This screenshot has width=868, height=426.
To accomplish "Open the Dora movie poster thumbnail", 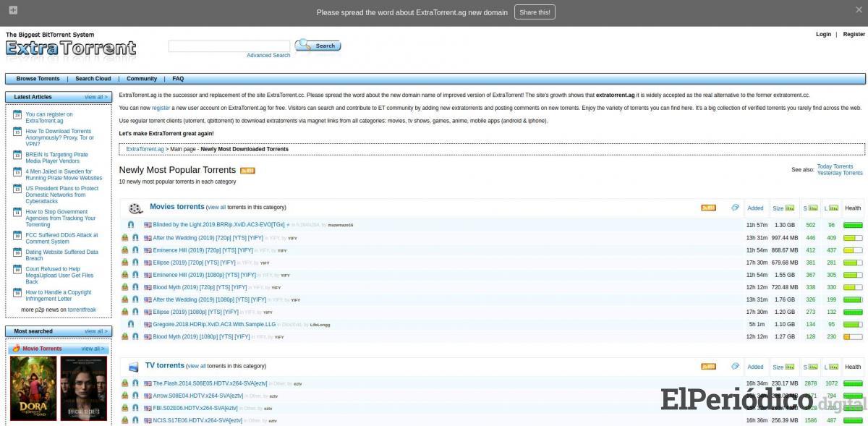I will pos(33,388).
